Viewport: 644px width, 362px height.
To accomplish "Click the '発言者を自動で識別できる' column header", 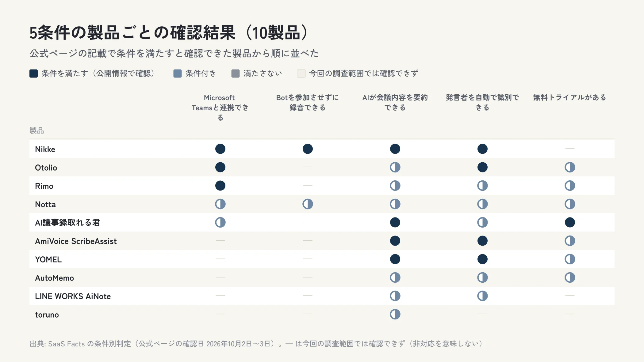I will tap(482, 102).
